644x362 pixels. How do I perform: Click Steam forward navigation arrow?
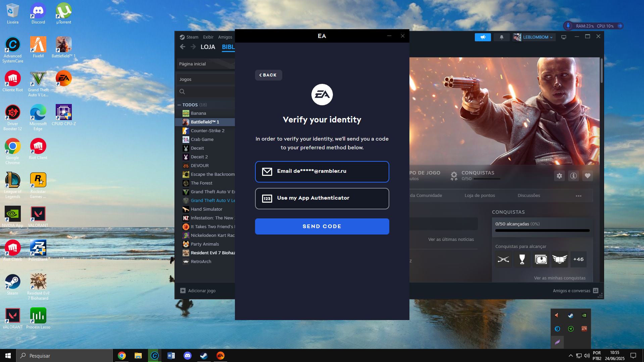(x=193, y=47)
